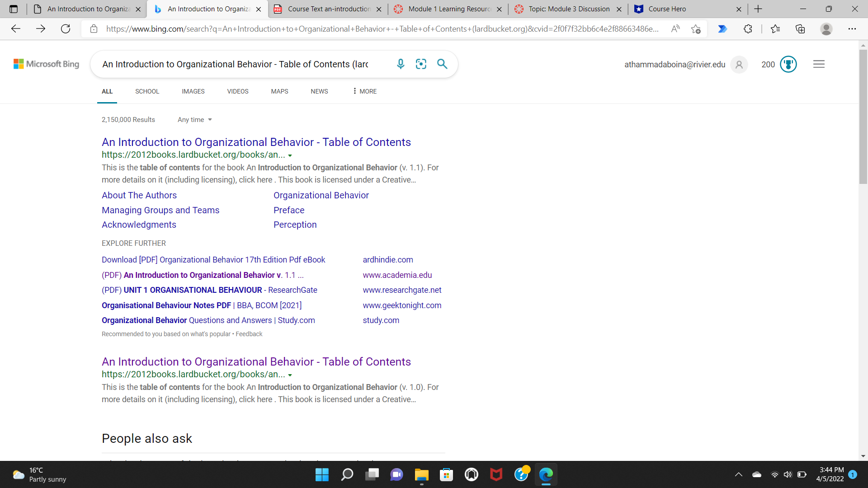This screenshot has width=868, height=488.
Task: Open the taskbar clock and date
Action: [830, 474]
